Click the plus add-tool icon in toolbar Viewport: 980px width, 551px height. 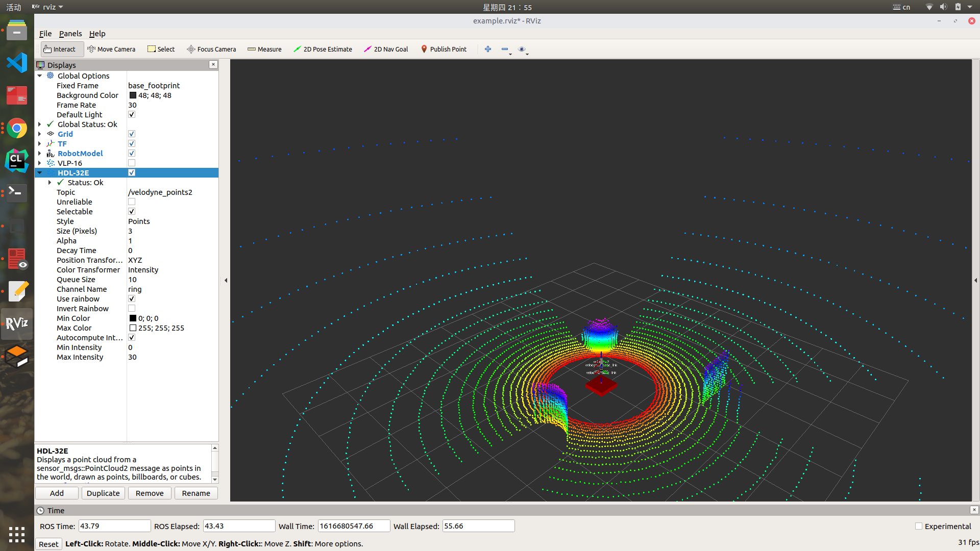(x=488, y=49)
